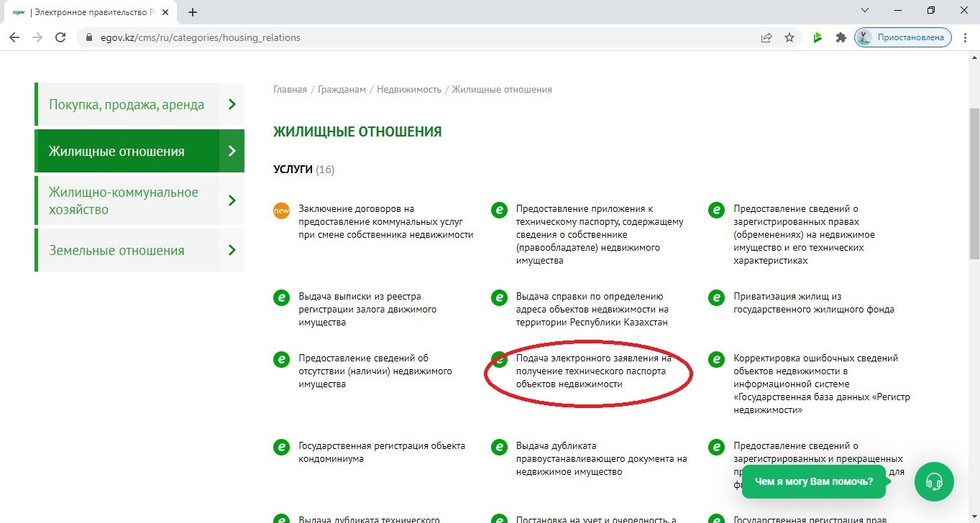Click e-icon beside Предоставление приложения к техническому паспорту

coord(499,210)
